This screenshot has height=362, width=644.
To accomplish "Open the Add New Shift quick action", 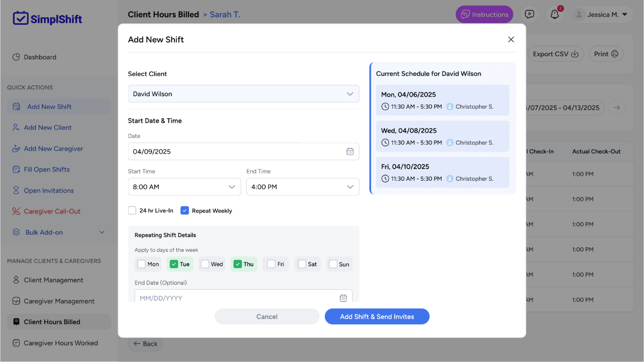I will 48,106.
